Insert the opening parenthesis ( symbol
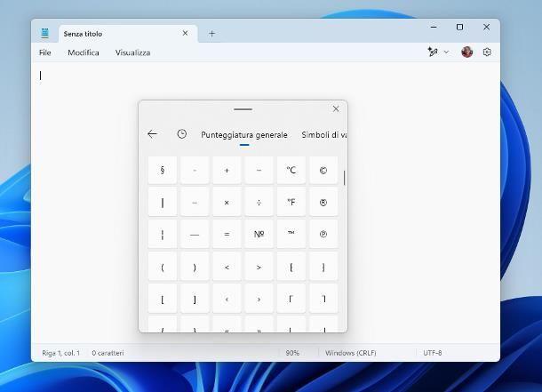Viewport: 542px width, 392px height. click(162, 267)
